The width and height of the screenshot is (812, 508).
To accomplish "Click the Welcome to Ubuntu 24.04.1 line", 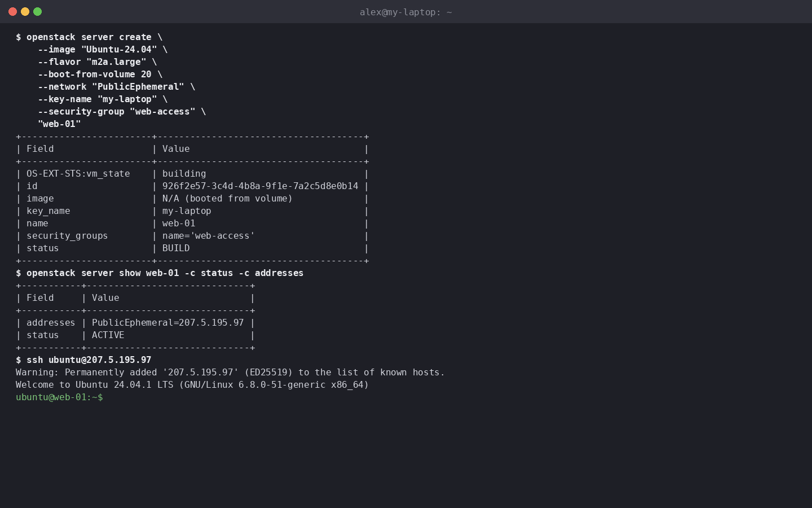I will point(192,385).
